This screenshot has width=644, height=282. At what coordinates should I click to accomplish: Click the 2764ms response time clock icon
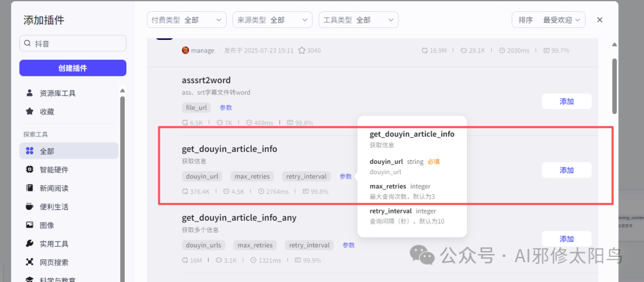pyautogui.click(x=261, y=191)
